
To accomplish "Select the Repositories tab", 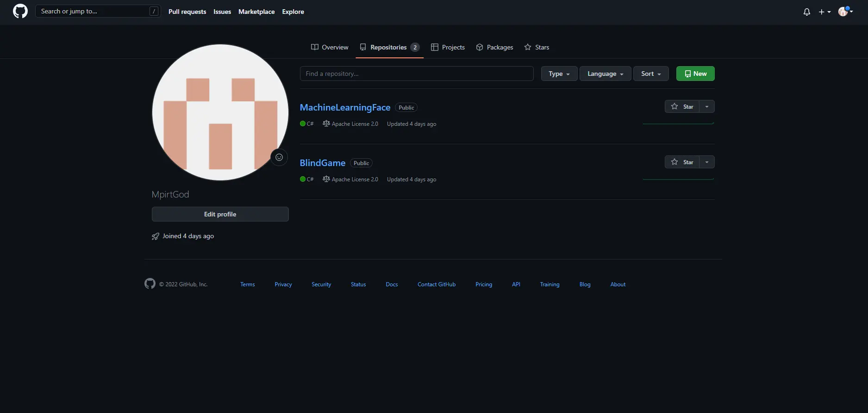I will point(389,47).
